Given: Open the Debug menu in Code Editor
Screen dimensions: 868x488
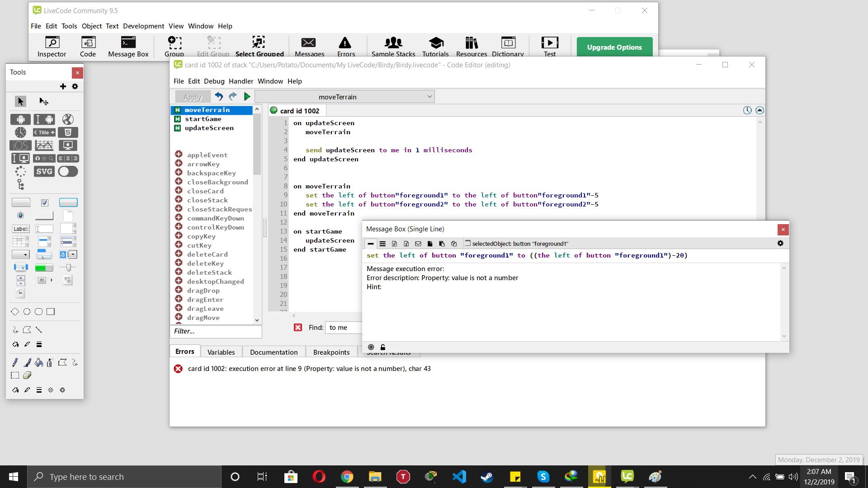Looking at the screenshot, I should coord(214,81).
